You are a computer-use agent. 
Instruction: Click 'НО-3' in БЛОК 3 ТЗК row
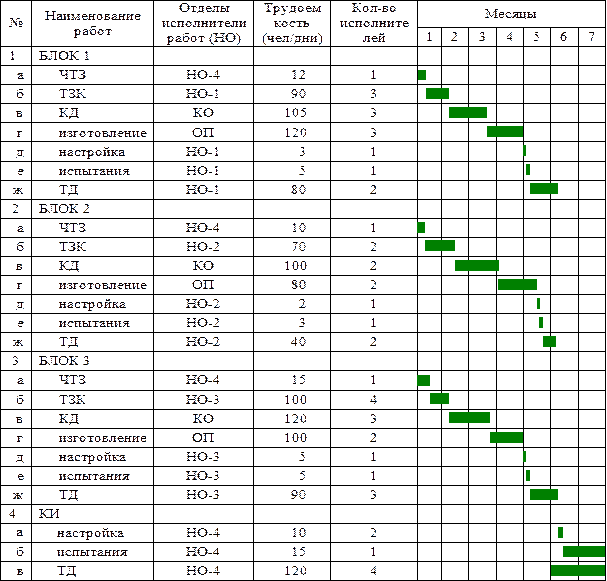[x=203, y=400]
